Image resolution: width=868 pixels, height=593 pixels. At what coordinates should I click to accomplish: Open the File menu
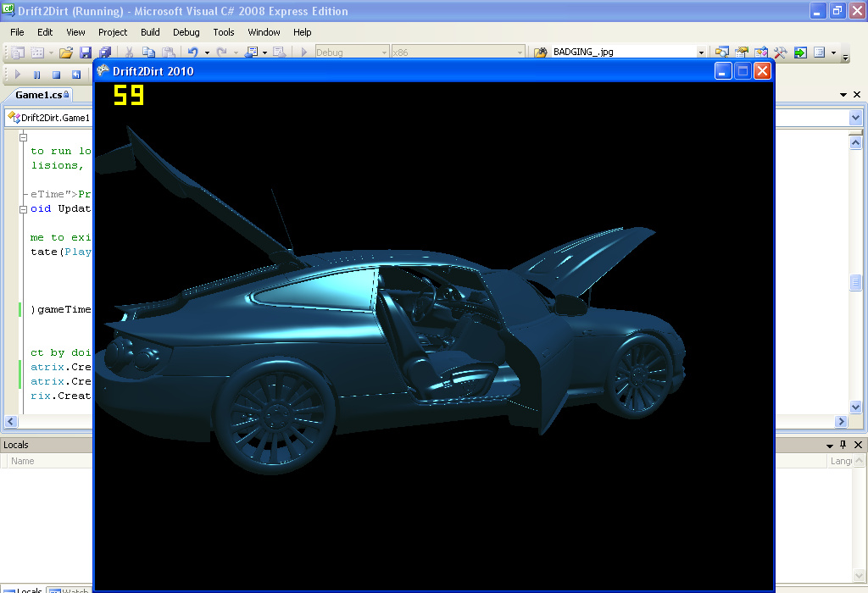point(17,32)
